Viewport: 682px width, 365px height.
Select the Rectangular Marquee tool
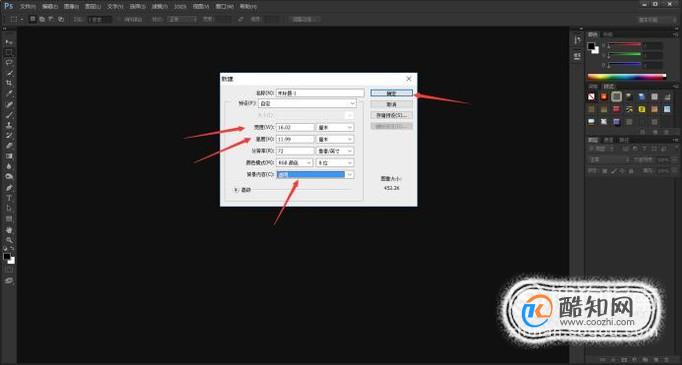(9, 53)
